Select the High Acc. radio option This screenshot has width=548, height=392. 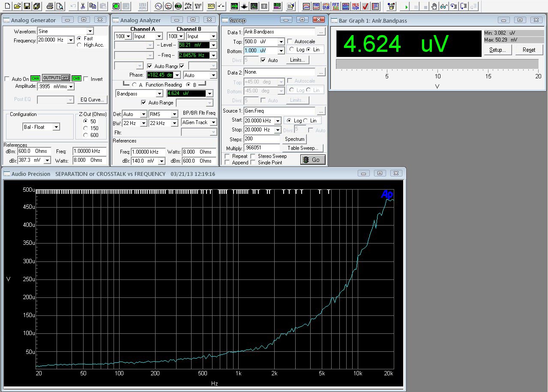79,45
